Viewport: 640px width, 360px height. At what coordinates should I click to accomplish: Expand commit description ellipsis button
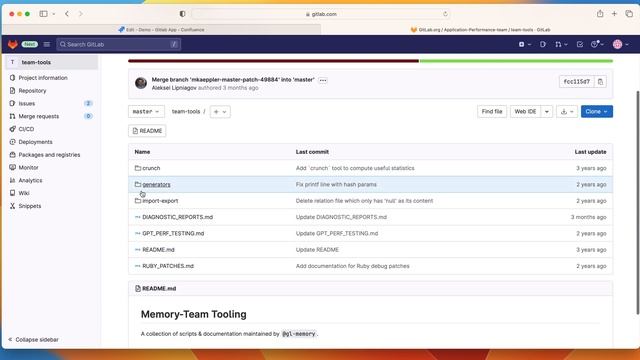(x=323, y=80)
